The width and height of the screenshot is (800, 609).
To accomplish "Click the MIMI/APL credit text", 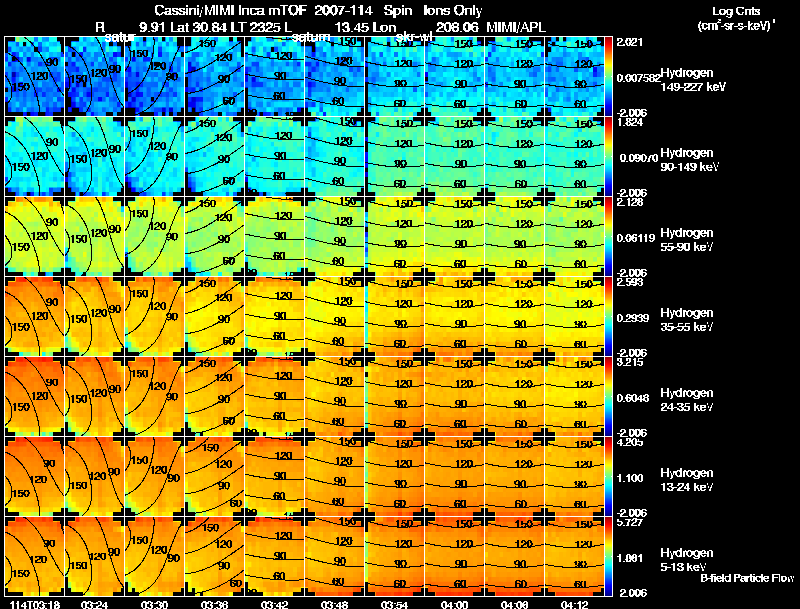I will coord(516,27).
